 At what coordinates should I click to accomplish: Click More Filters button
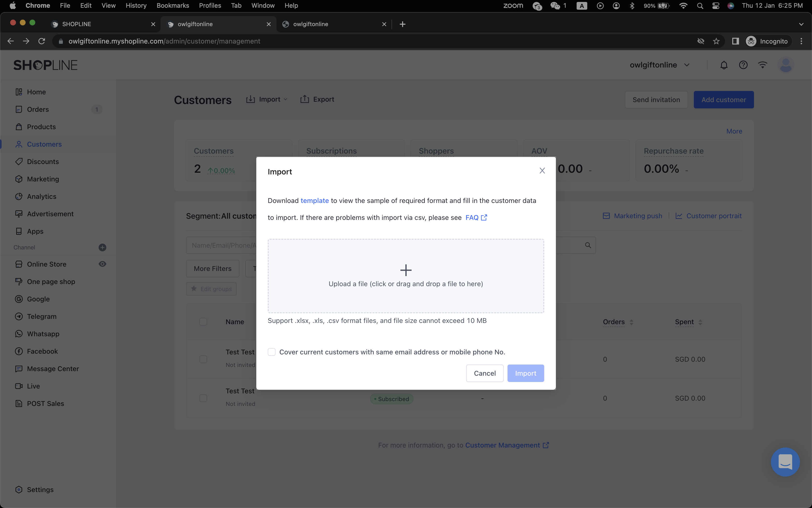(212, 269)
